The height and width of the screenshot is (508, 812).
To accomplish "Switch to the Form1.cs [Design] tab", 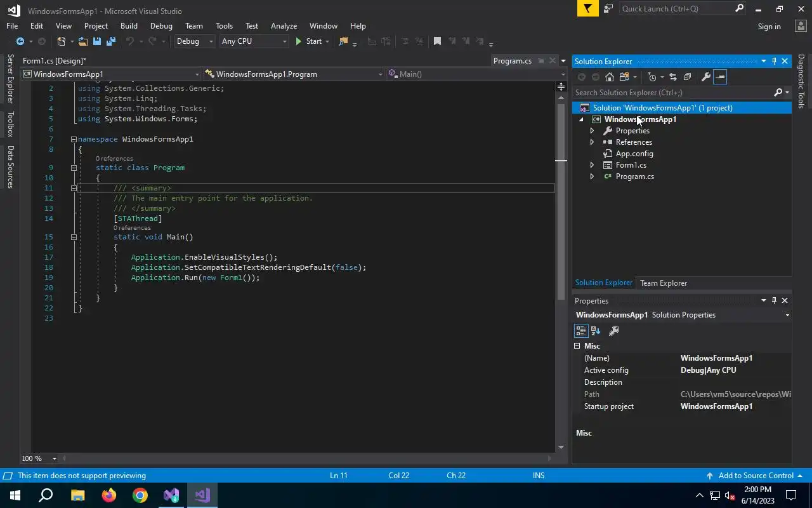I will click(x=55, y=61).
